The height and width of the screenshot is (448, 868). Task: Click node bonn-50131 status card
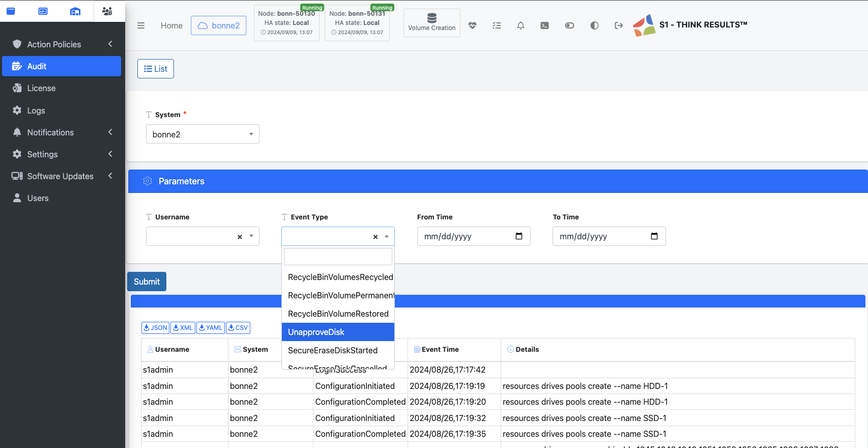coord(357,23)
